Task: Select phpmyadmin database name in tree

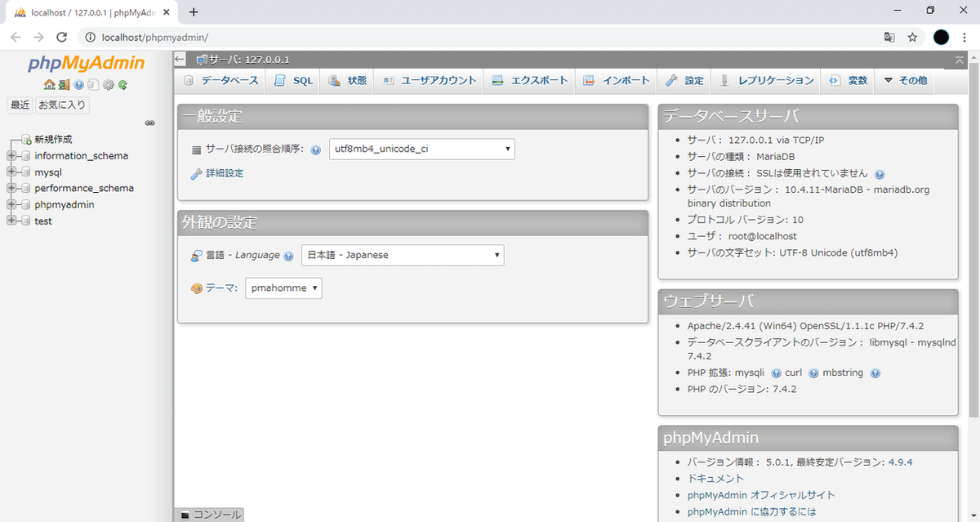Action: (65, 205)
